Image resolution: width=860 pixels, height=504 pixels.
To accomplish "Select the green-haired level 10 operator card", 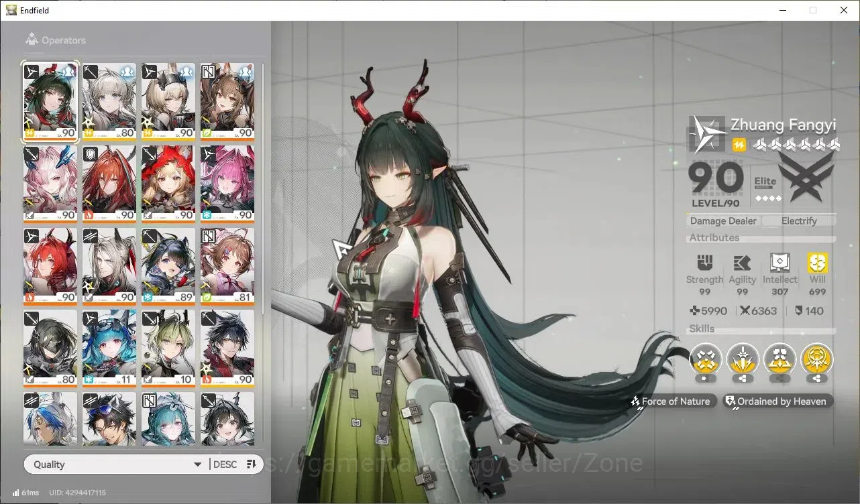I will [168, 349].
